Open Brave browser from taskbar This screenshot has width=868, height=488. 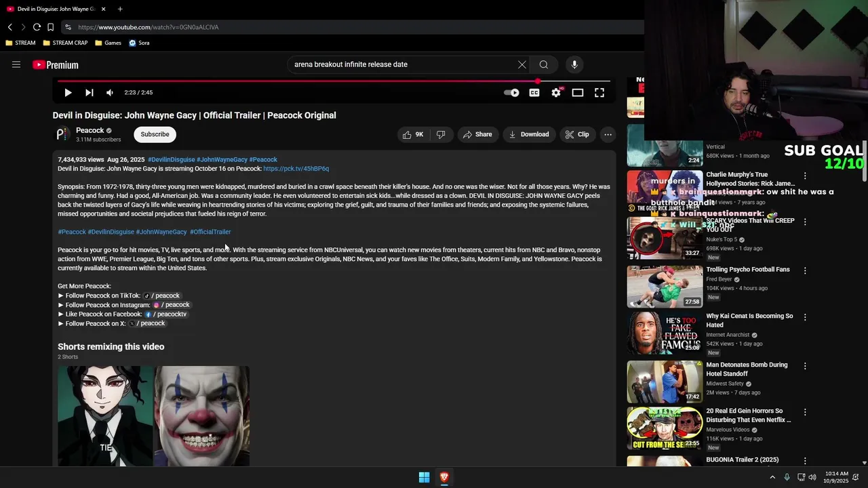(444, 477)
